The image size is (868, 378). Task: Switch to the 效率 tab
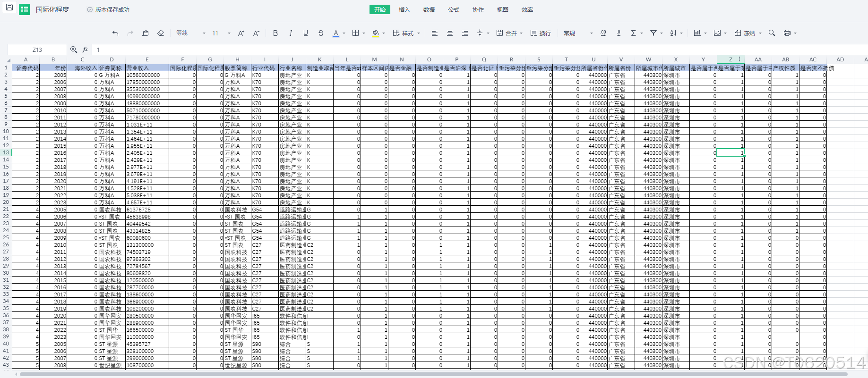(527, 9)
